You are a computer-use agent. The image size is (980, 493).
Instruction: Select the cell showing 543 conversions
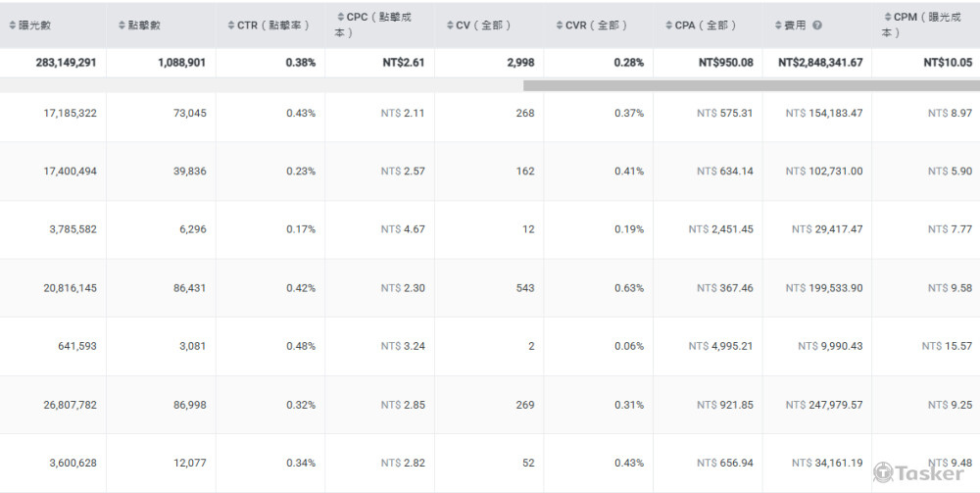coord(524,288)
